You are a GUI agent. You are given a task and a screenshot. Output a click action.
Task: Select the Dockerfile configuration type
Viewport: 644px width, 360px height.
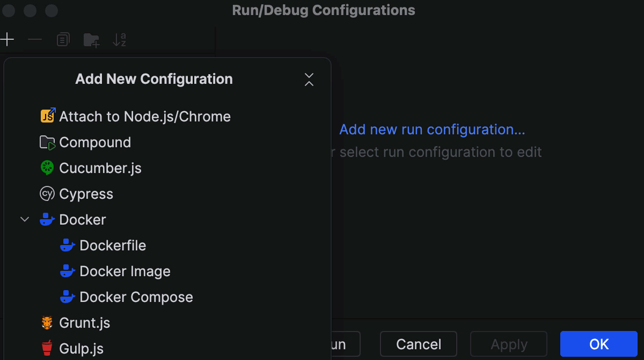tap(113, 245)
